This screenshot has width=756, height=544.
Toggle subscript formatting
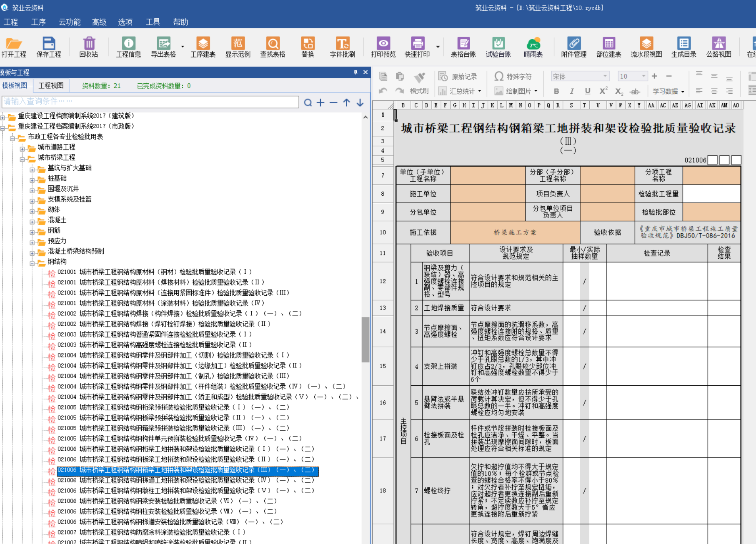tap(619, 92)
